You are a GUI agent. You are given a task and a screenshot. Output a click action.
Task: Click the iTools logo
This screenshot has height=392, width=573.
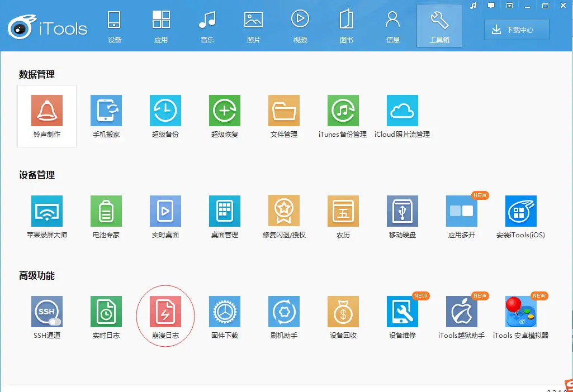(48, 27)
